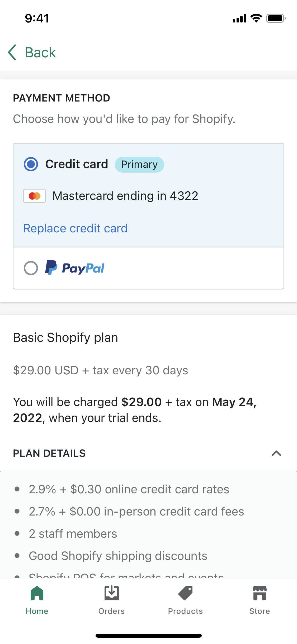Switch to the Products tab label

click(x=185, y=611)
